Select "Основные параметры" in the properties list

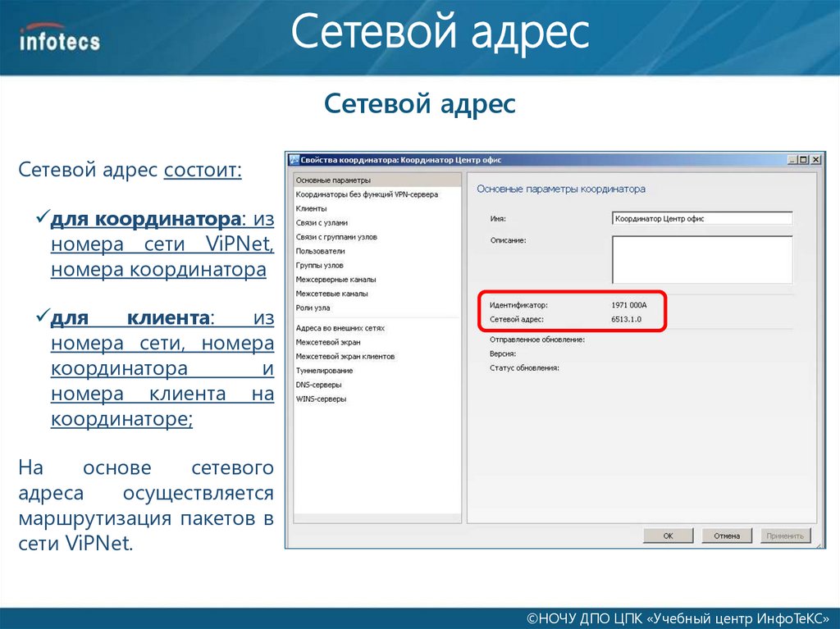pos(377,180)
